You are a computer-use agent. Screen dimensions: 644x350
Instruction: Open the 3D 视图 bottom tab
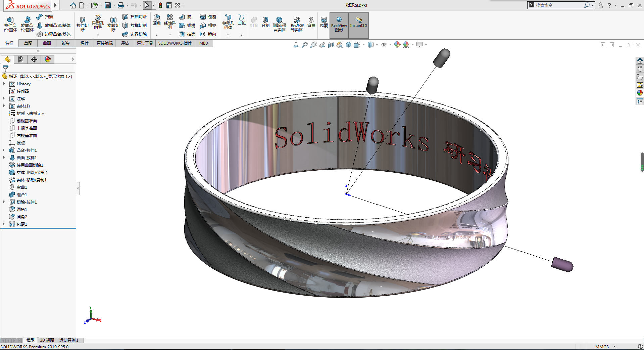coord(47,340)
